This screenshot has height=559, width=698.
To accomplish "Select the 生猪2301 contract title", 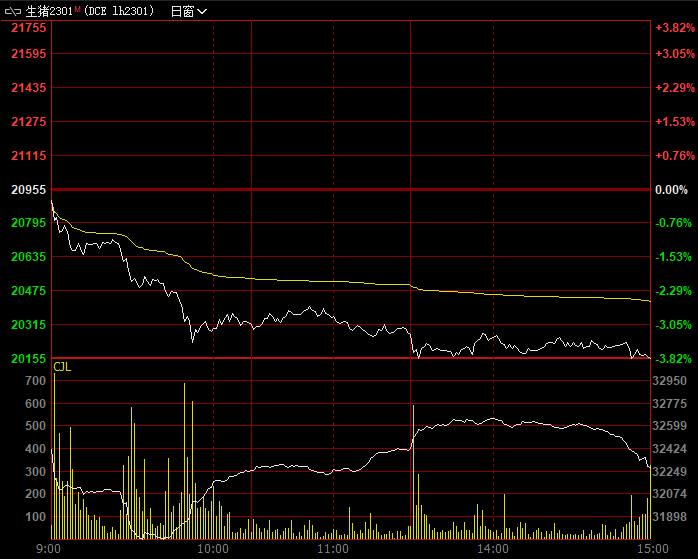I will point(49,12).
